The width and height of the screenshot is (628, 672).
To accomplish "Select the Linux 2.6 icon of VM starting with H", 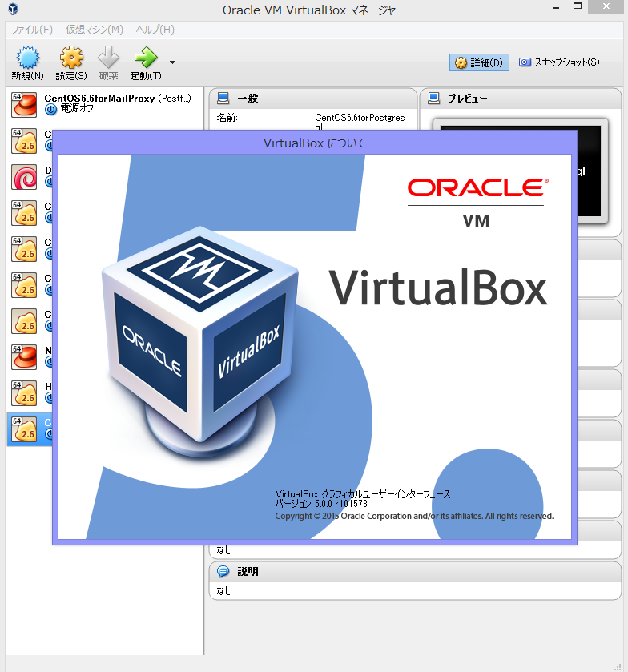I will tap(24, 393).
